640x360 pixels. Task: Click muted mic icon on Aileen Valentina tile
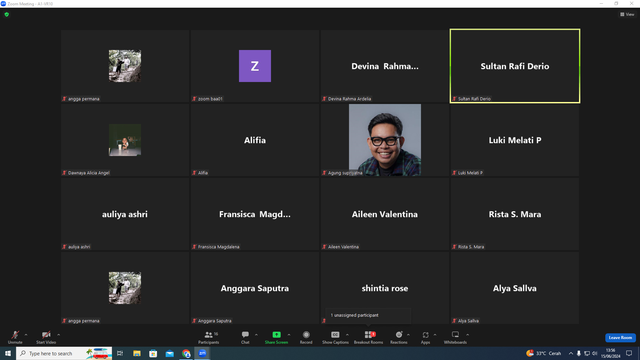[324, 247]
